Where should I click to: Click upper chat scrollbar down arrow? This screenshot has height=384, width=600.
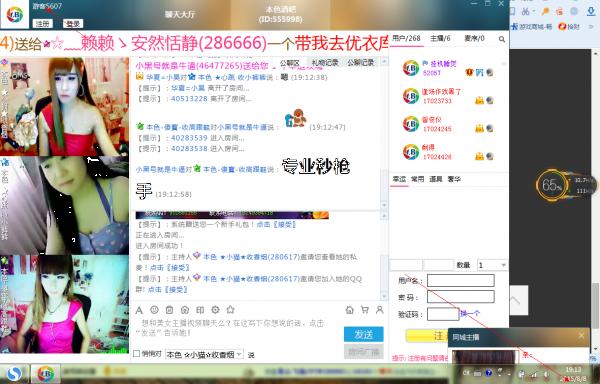tap(385, 205)
